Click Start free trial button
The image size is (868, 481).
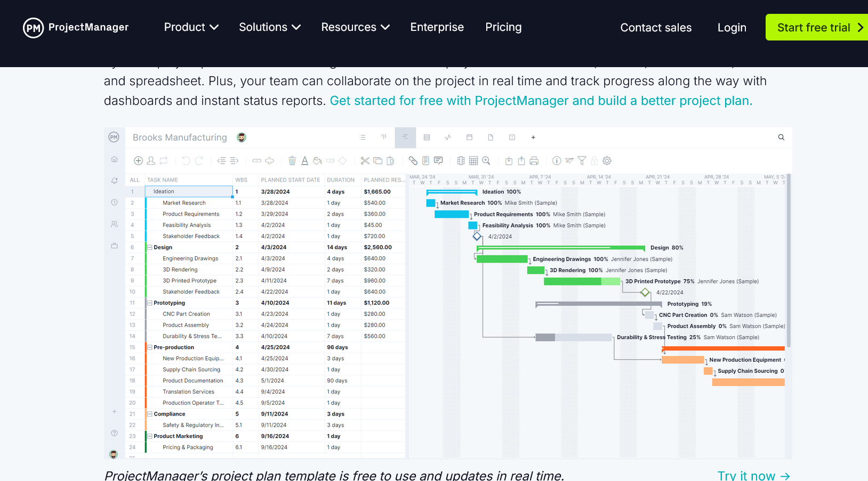tap(817, 27)
